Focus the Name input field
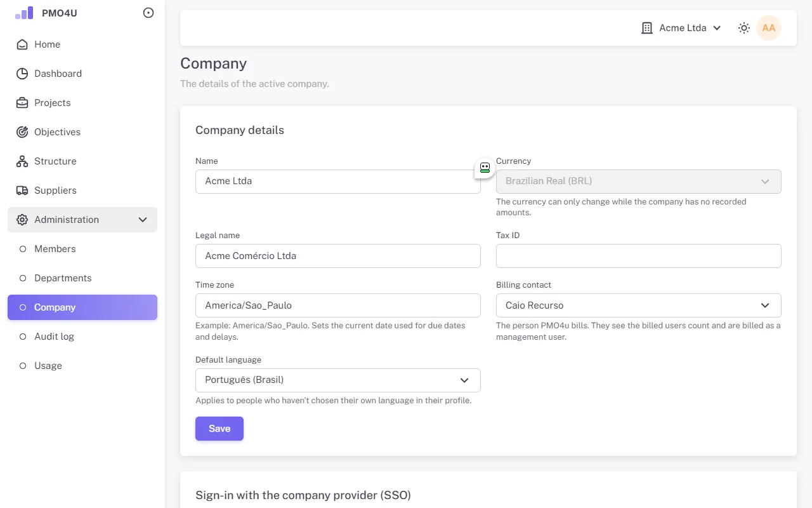 click(x=337, y=181)
